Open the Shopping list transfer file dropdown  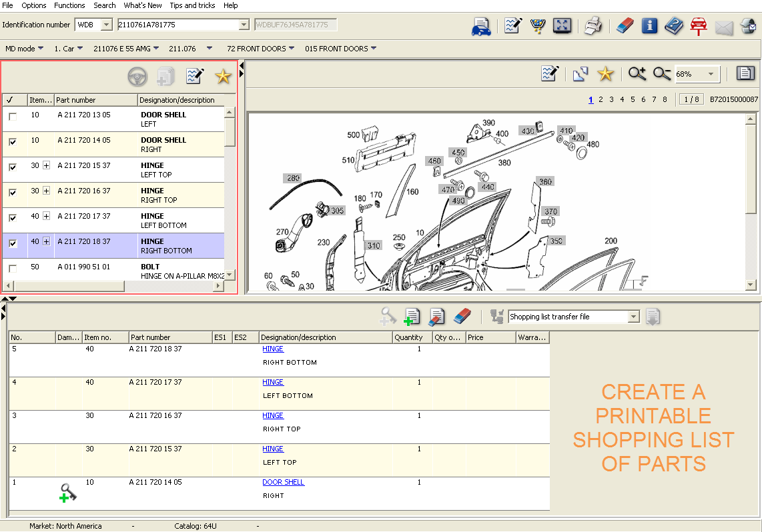coord(633,317)
